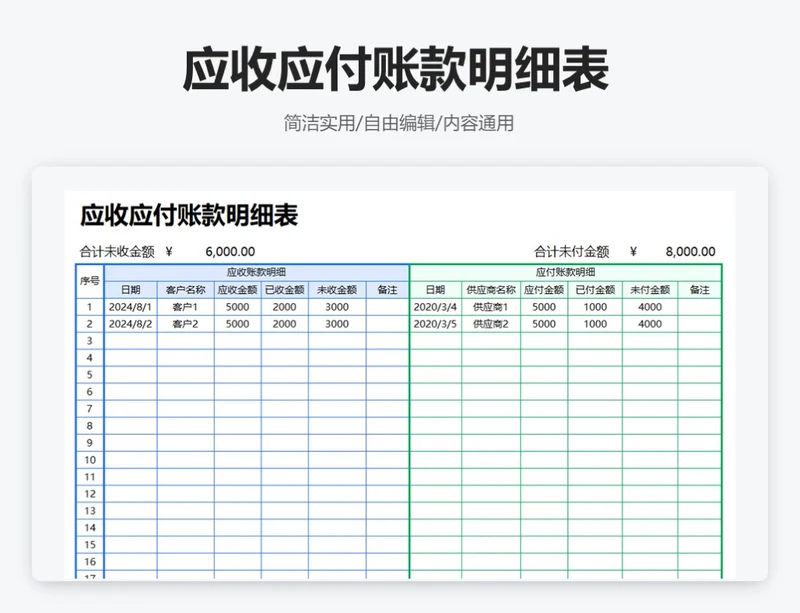Screen dimensions: 800x613
Task: Click the 供应商1 cell
Action: pyautogui.click(x=491, y=307)
